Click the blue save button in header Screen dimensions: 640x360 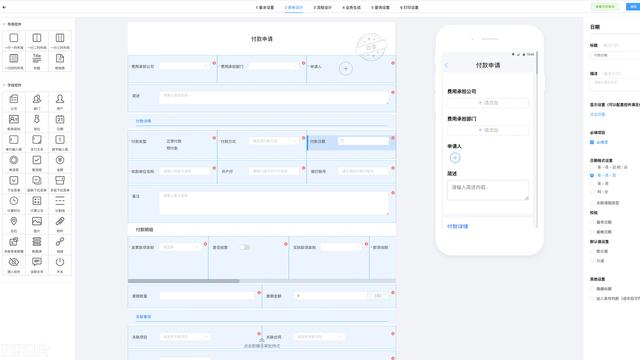tap(633, 7)
